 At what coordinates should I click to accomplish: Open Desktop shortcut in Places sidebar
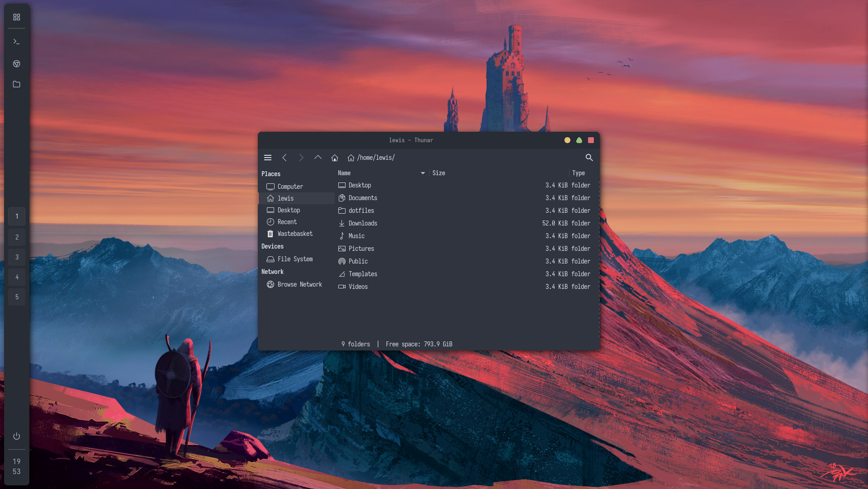pyautogui.click(x=296, y=210)
